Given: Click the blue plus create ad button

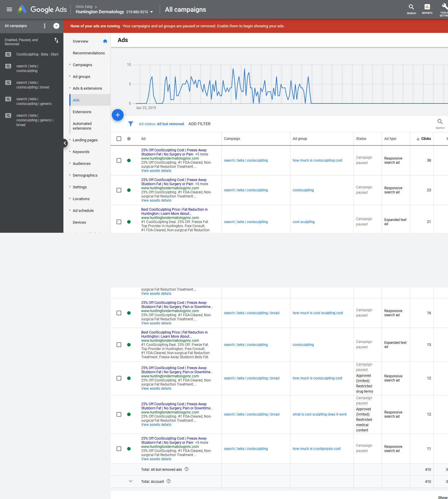Looking at the screenshot, I should [x=118, y=115].
